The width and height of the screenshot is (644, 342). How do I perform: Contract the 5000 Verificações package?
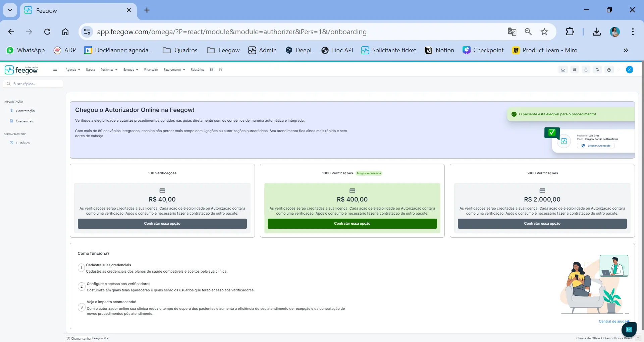[x=542, y=224]
